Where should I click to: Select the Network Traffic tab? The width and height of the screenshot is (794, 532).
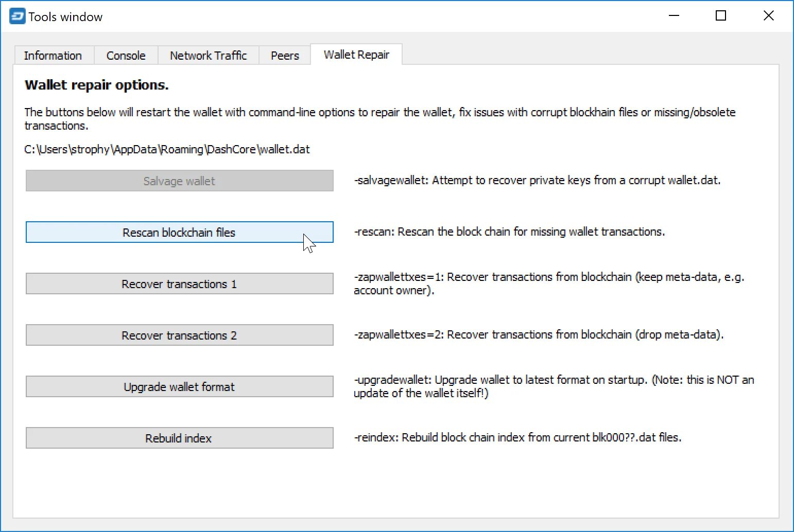(x=209, y=56)
